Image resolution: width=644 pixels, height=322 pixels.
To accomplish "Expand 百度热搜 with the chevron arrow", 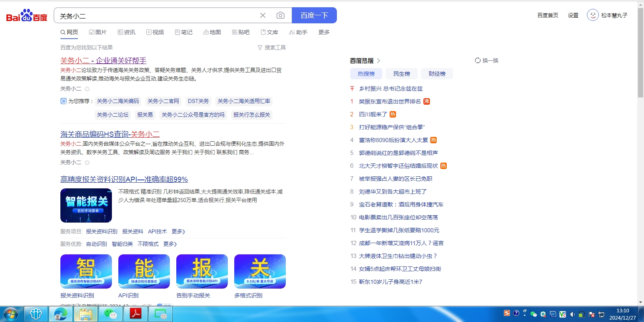I will click(378, 61).
